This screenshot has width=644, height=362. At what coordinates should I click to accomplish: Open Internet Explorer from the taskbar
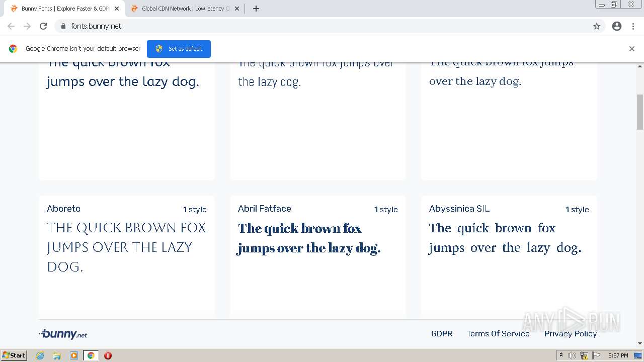point(40,355)
